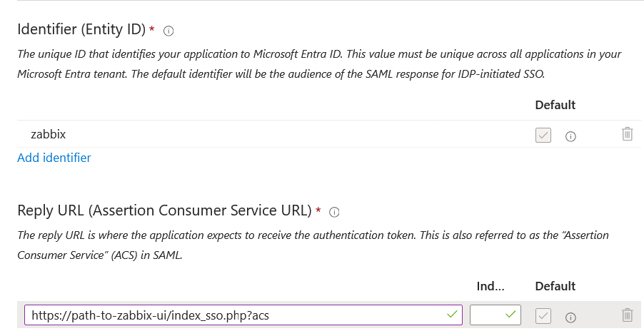Click Default column header above zabbix row

tap(555, 105)
